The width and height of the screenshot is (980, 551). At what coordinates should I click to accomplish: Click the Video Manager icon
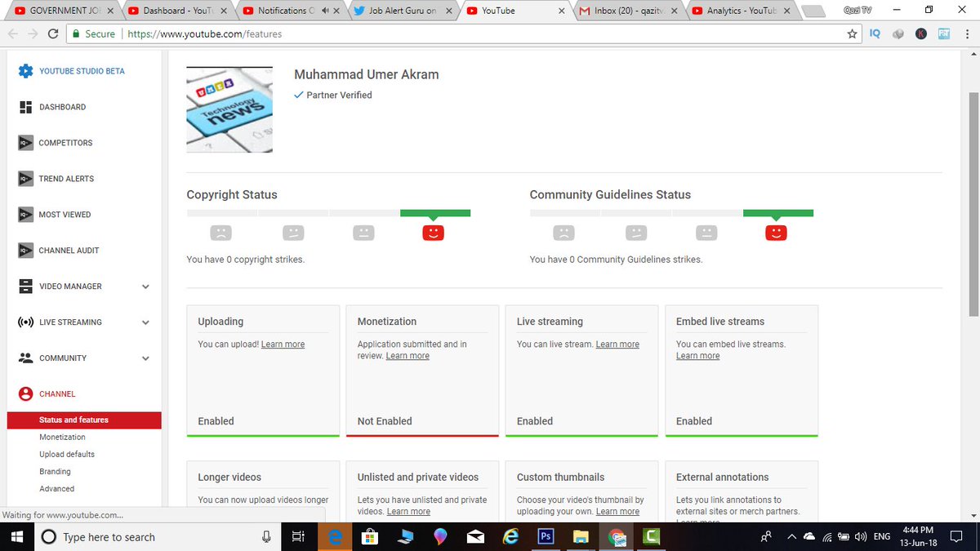25,287
